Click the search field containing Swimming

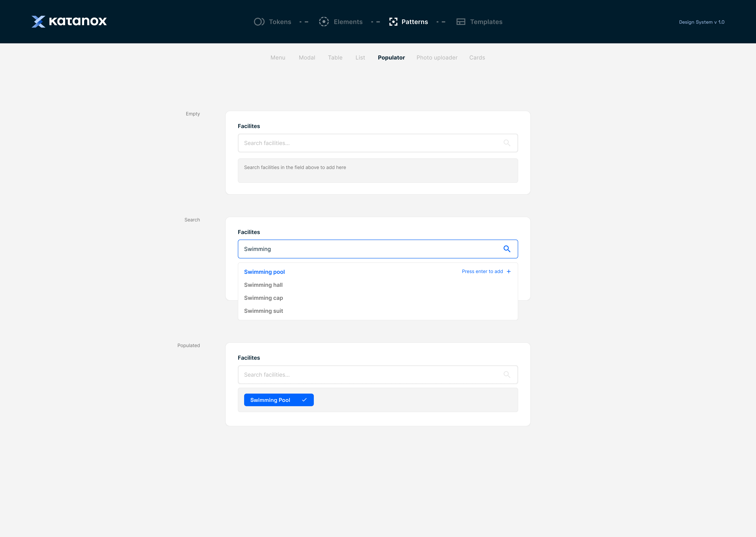coord(378,249)
